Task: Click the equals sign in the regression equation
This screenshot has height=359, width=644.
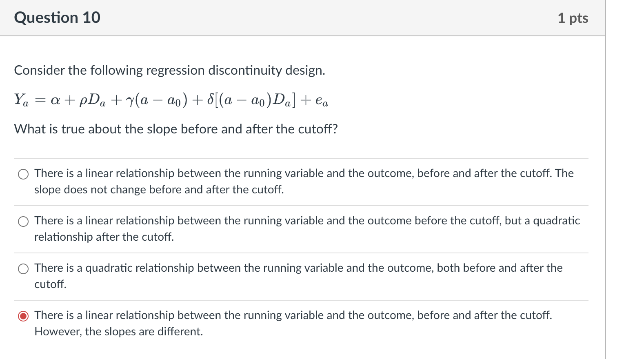Action: [40, 100]
